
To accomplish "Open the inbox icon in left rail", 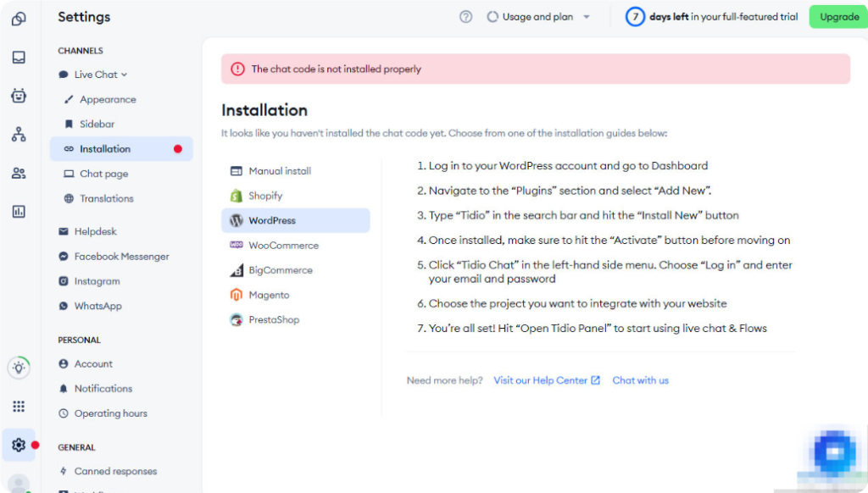I will 19,58.
